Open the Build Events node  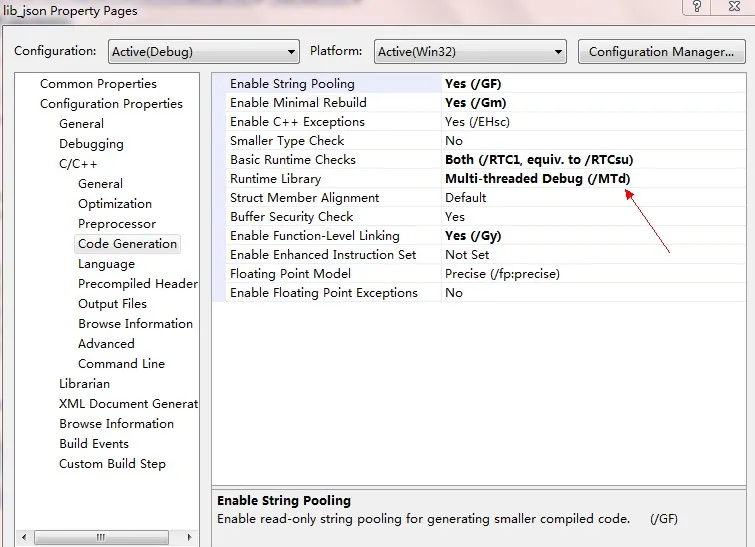[94, 443]
